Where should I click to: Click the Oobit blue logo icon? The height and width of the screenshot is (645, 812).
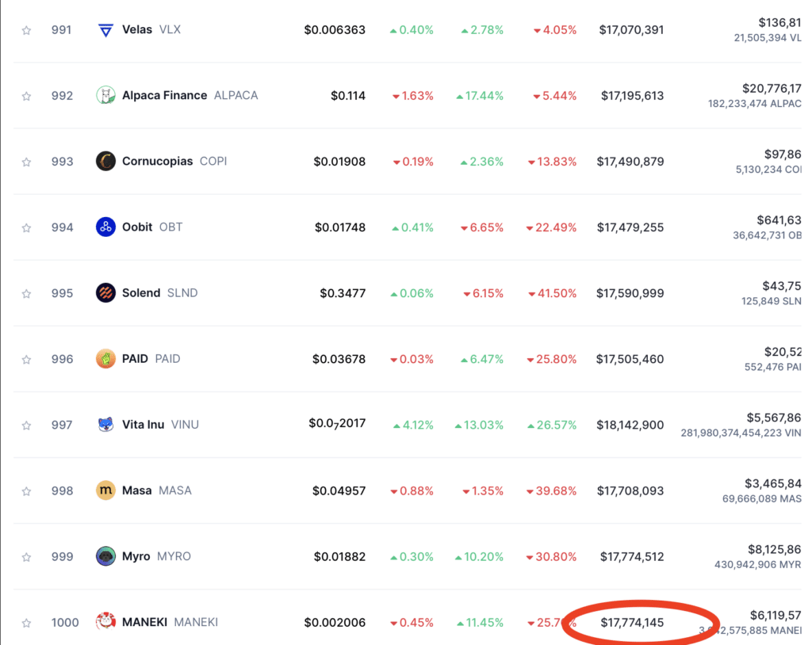[x=105, y=227]
